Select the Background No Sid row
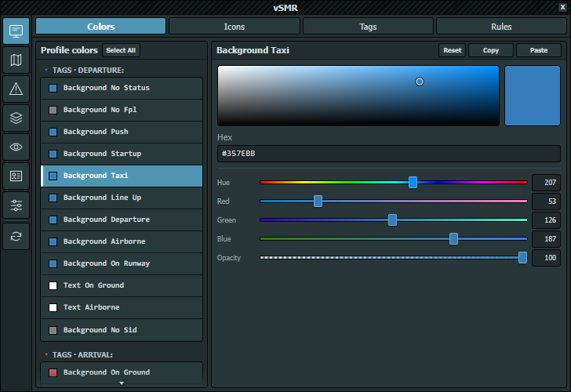The width and height of the screenshot is (571, 392). pos(122,330)
